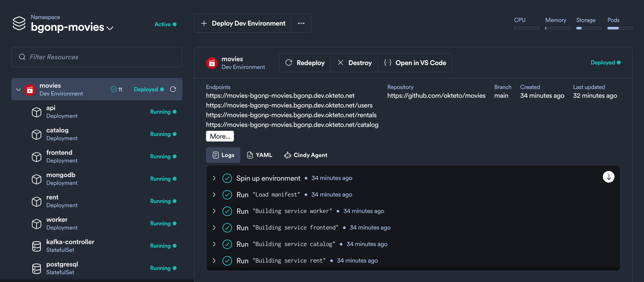Open the Cindy Agent tab
This screenshot has width=644, height=282.
coord(306,155)
